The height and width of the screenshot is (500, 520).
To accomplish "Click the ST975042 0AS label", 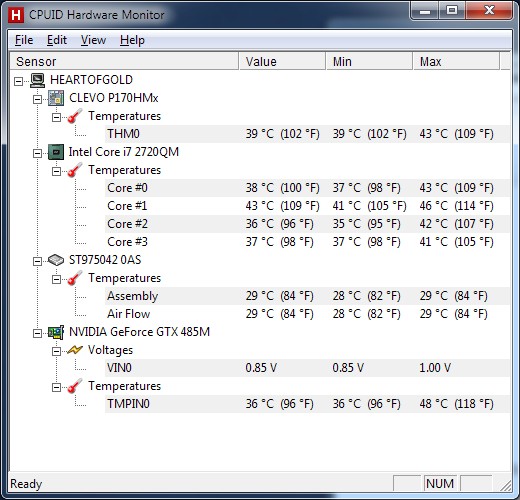I will [x=105, y=260].
